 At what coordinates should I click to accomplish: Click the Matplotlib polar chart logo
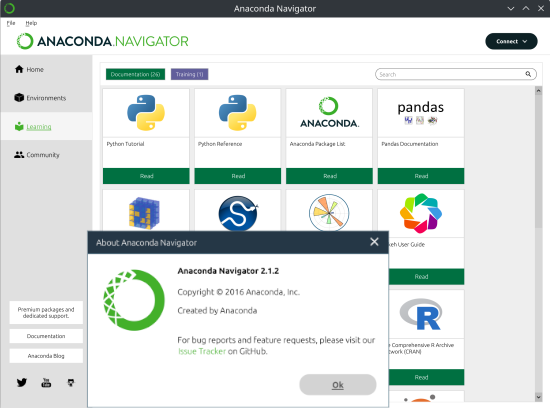pyautogui.click(x=329, y=213)
